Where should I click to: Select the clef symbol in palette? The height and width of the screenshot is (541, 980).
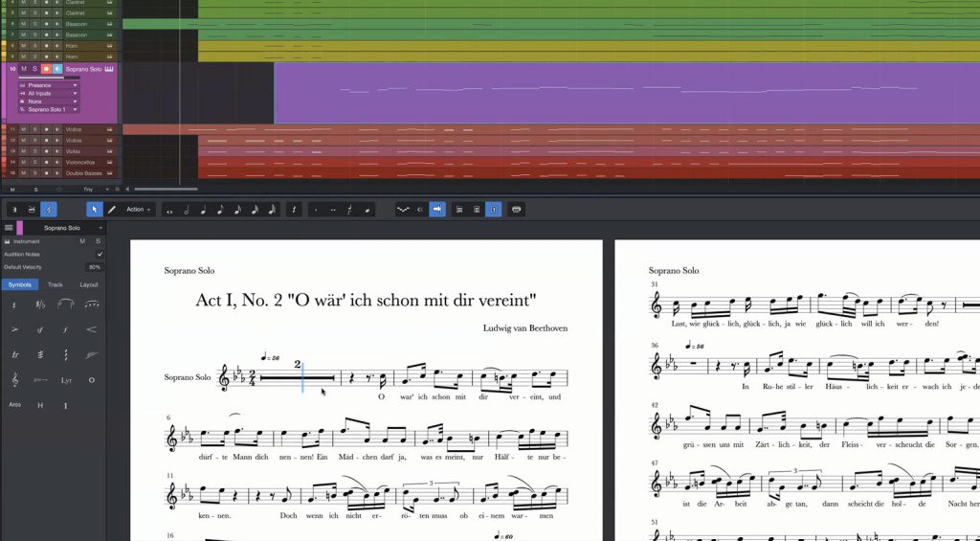pos(14,379)
